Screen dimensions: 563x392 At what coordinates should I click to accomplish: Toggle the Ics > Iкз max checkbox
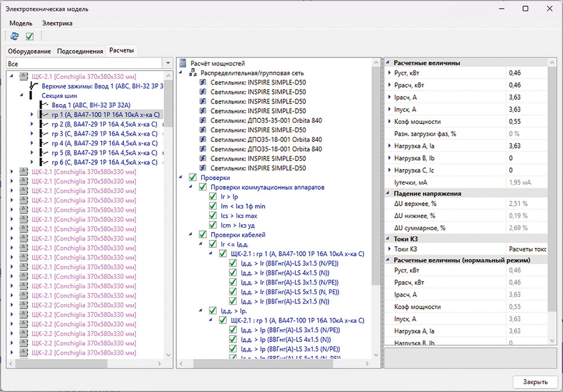pyautogui.click(x=213, y=216)
